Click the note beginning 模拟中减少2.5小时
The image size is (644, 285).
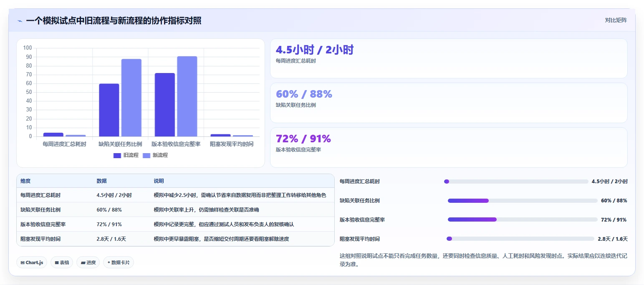point(240,195)
